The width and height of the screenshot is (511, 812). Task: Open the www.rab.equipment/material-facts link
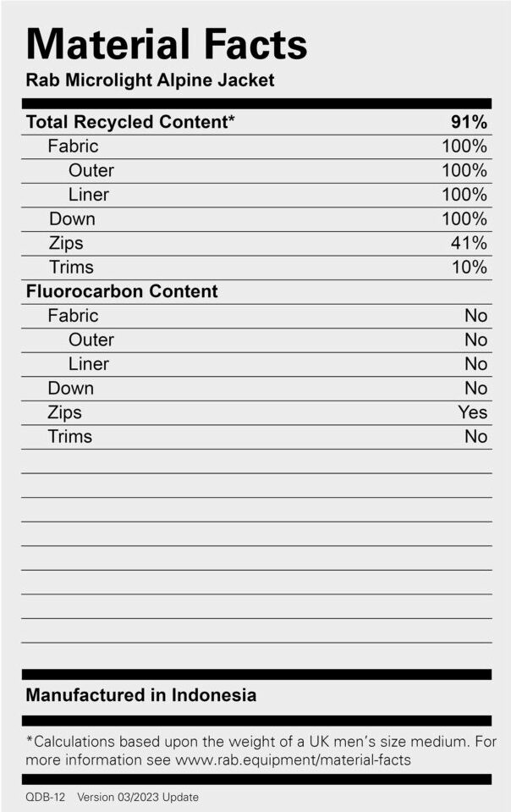coord(293,760)
